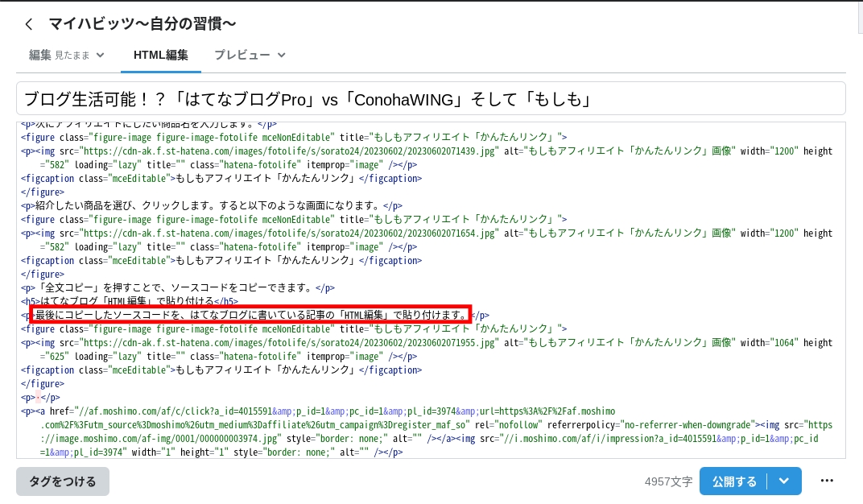863x504 pixels.
Task: Click the back arrow beside the blog title
Action: [x=28, y=23]
